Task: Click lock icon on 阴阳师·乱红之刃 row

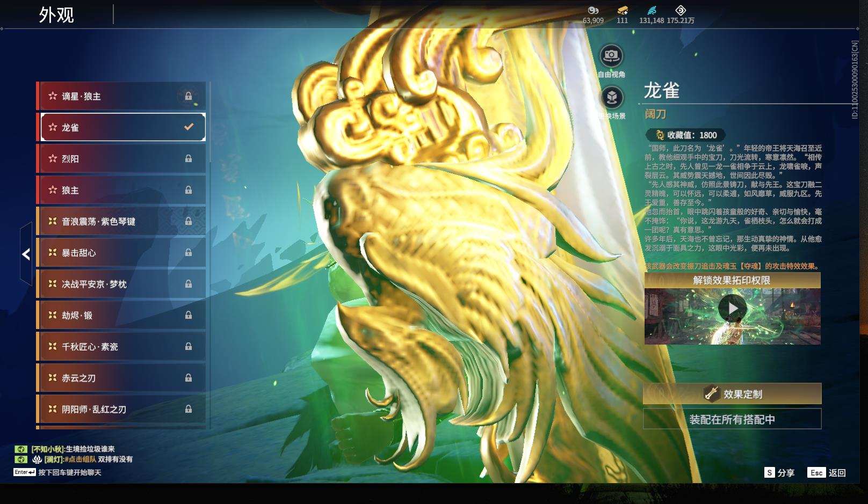Action: point(189,409)
